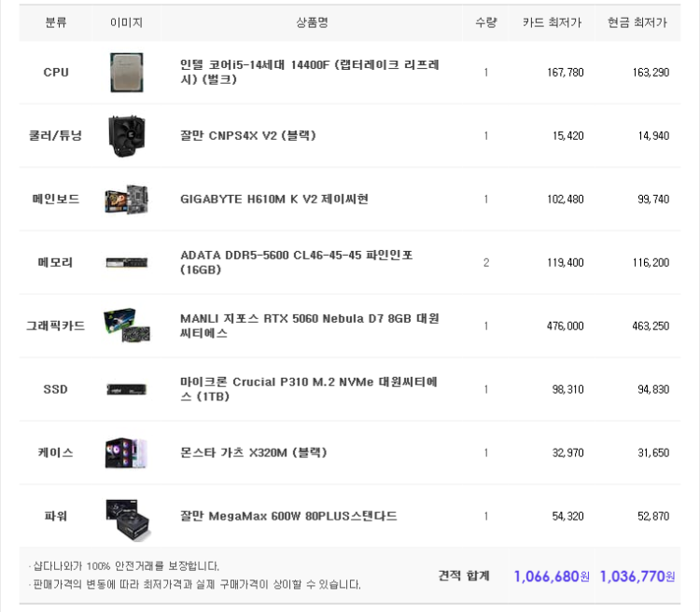Click the Crucial P310 SSD thumbnail
The image size is (700, 612).
click(x=126, y=389)
